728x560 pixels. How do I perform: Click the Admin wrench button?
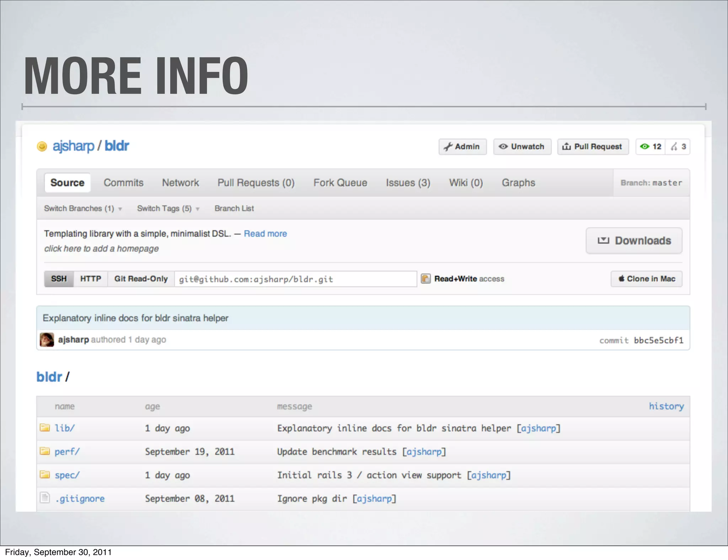click(462, 147)
